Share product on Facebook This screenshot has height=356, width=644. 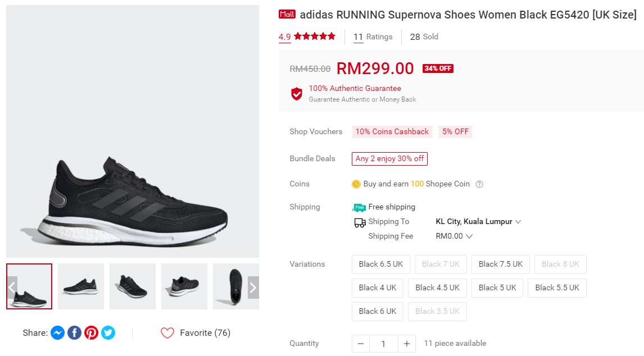point(74,333)
